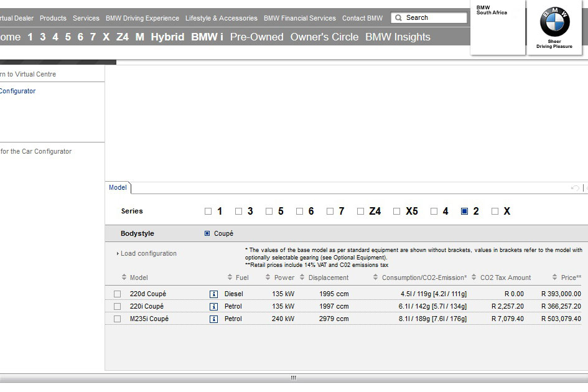
Task: Open BMW Financial Services link
Action: (x=299, y=18)
